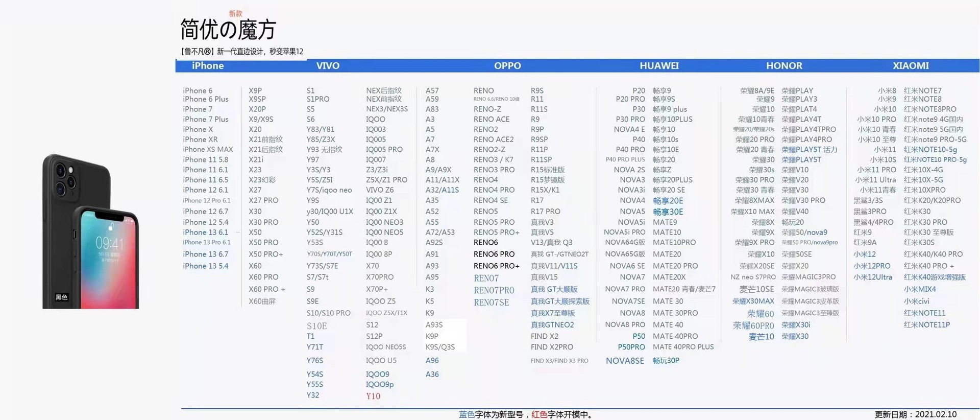Click the black phone case product image
Image resolution: width=980 pixels, height=420 pixels.
(91, 231)
